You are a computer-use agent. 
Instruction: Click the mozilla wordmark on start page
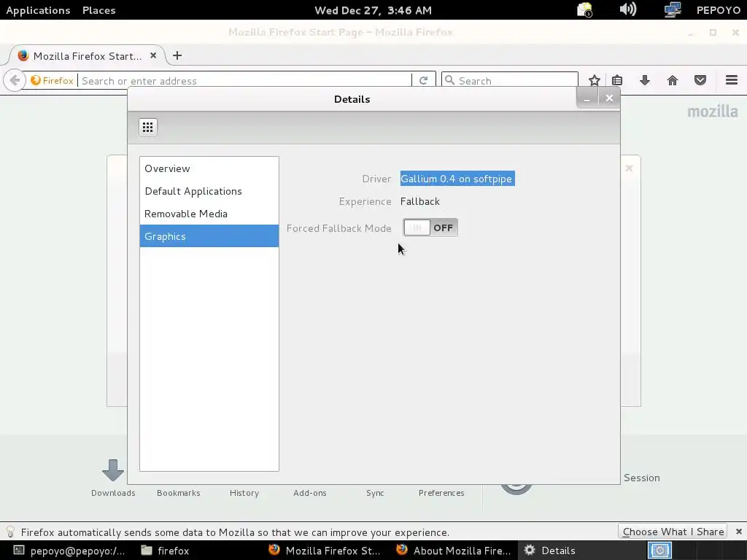coord(712,112)
